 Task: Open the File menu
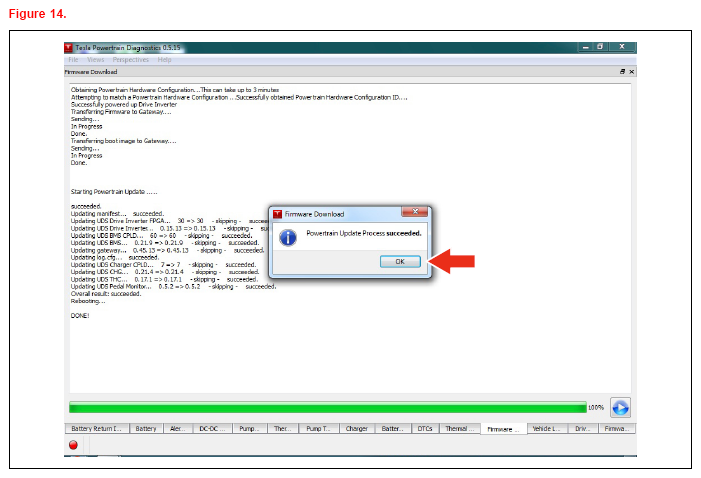pos(73,59)
